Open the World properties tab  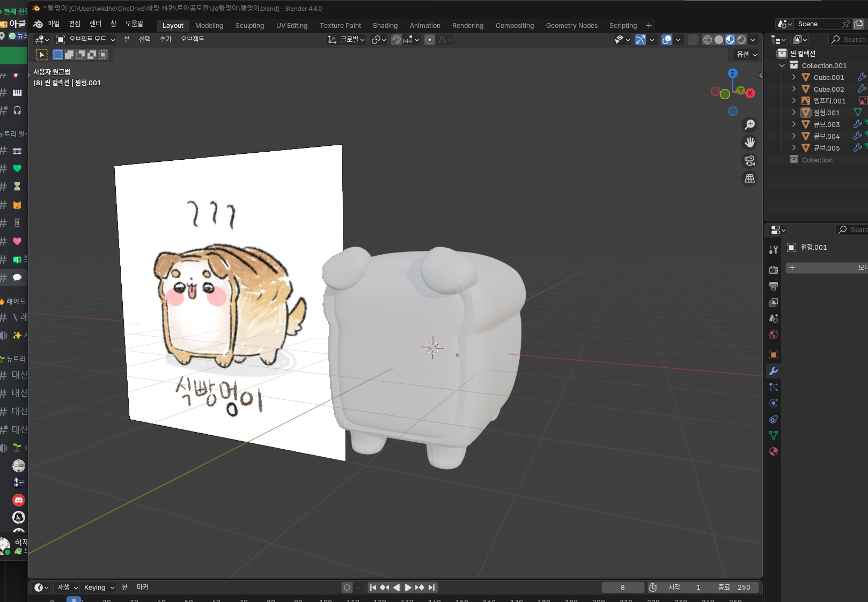[774, 335]
